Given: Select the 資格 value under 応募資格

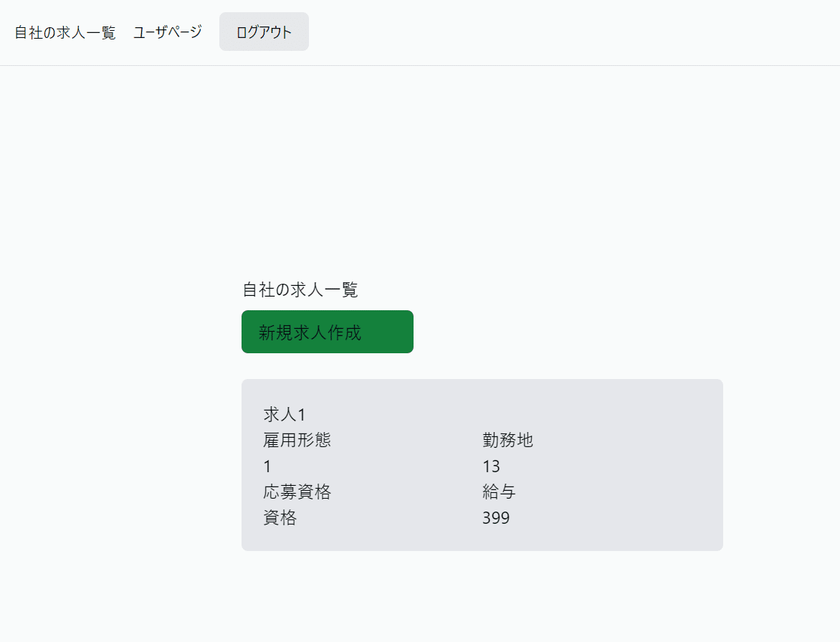Looking at the screenshot, I should click(280, 518).
